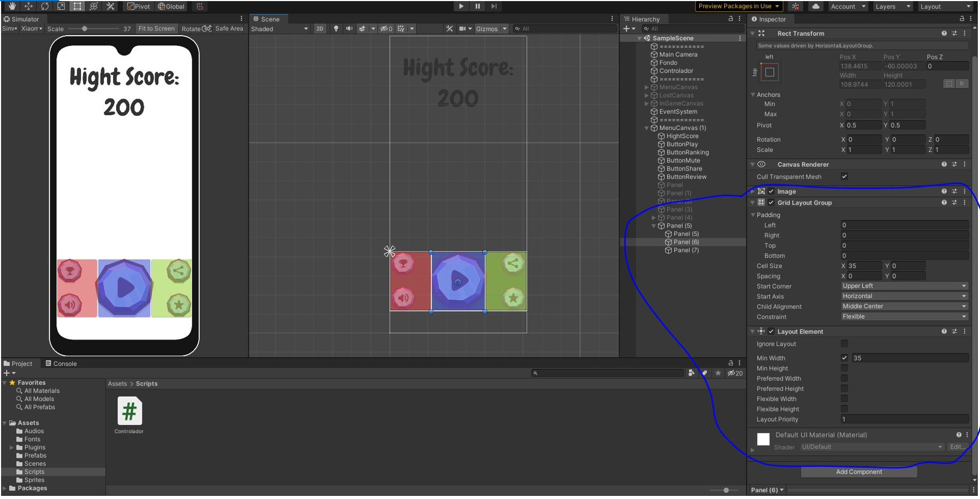Screen dimensions: 980x499
Task: Click the Fit to Screen button
Action: click(x=156, y=28)
